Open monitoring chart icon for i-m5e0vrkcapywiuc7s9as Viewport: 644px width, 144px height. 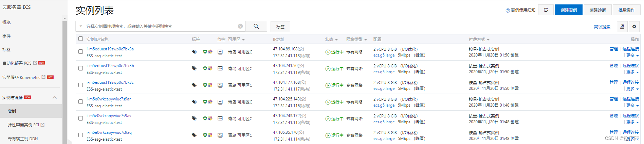[x=220, y=118]
